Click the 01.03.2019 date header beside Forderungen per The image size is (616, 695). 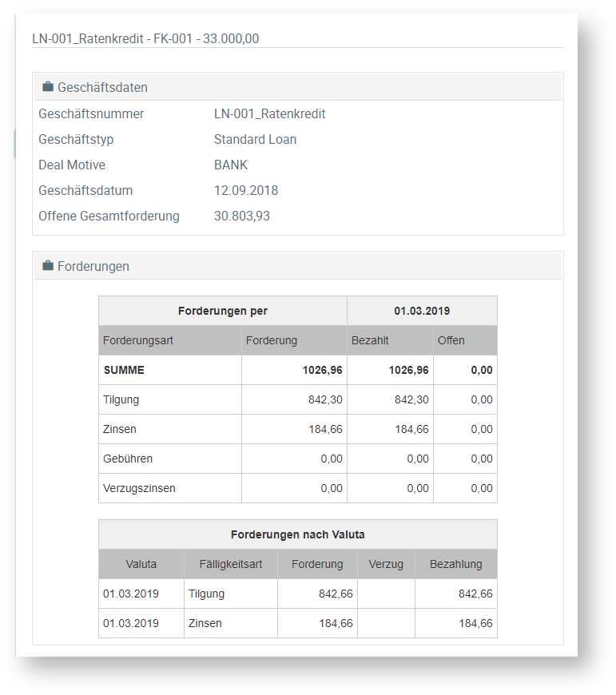point(422,310)
